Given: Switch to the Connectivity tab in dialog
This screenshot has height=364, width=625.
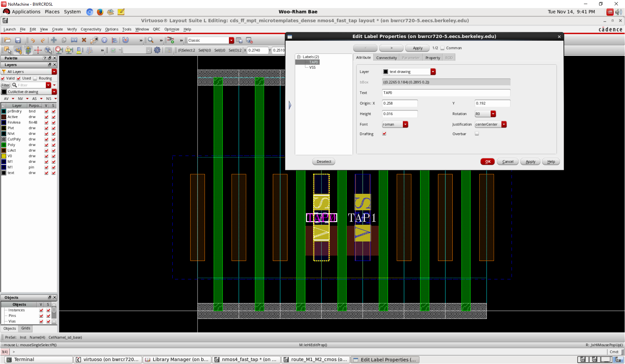Looking at the screenshot, I should point(386,58).
